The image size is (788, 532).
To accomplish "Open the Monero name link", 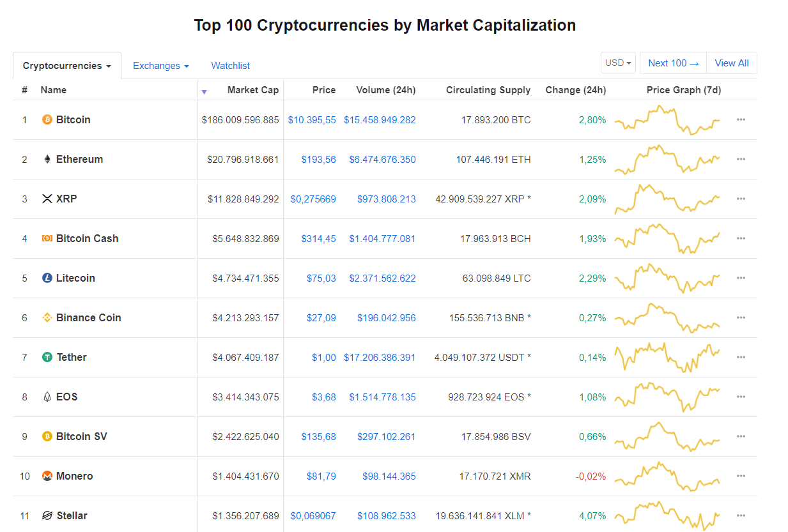I will pos(75,476).
